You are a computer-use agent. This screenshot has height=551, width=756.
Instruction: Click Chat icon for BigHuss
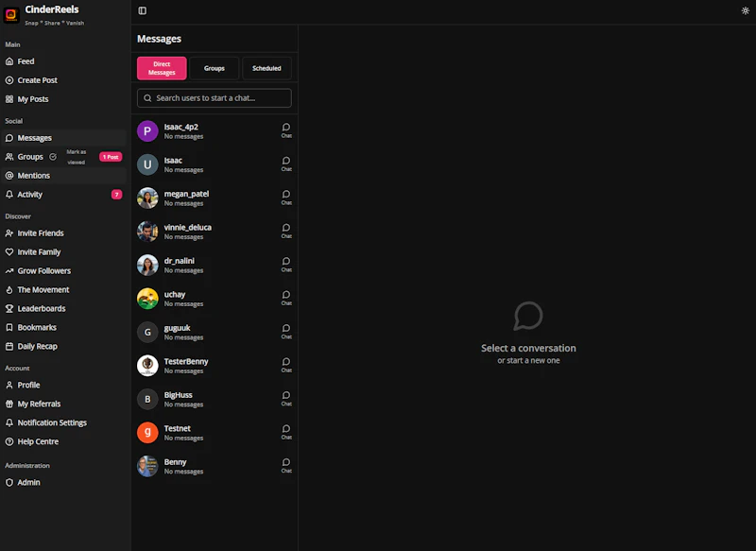(x=286, y=398)
